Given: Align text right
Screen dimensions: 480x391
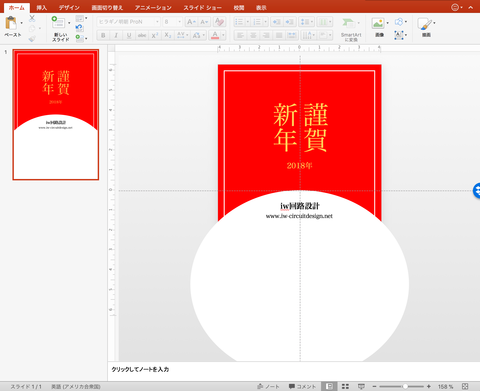Looking at the screenshot, I should pos(266,35).
